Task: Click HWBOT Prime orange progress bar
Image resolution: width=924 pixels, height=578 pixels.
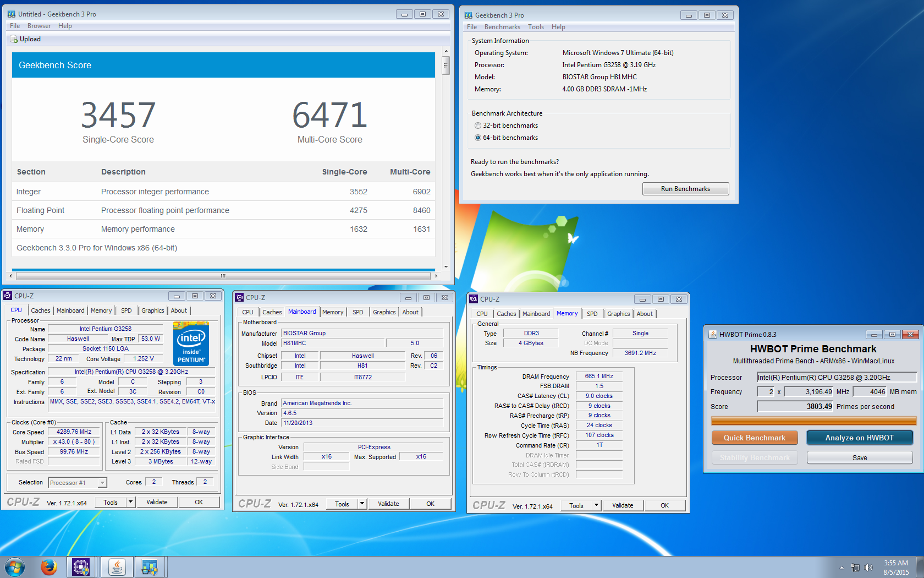Action: coord(813,421)
